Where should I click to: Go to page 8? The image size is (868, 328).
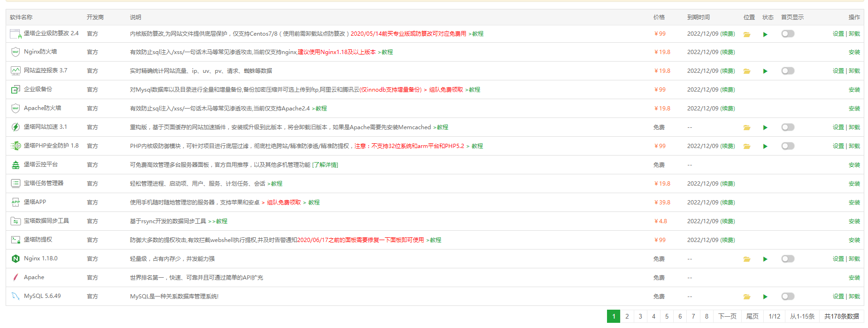707,316
